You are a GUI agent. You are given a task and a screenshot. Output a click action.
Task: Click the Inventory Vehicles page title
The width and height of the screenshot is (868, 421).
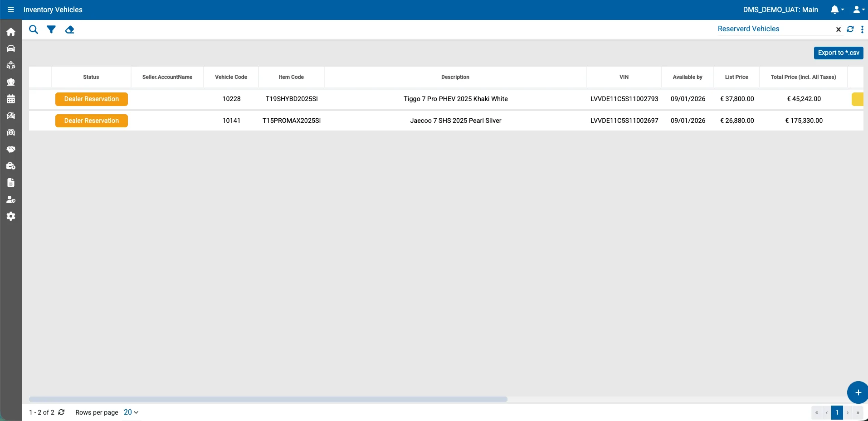pyautogui.click(x=53, y=10)
